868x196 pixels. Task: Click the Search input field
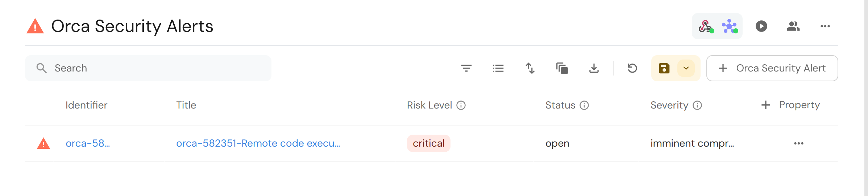(x=148, y=68)
